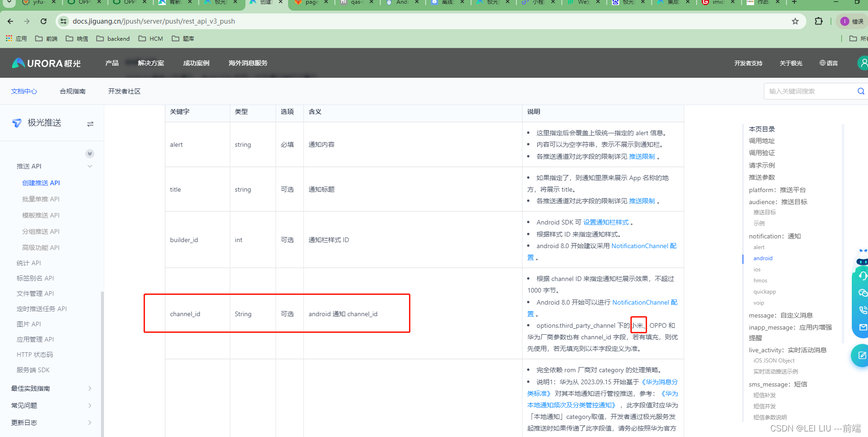The height and width of the screenshot is (437, 868).
Task: Open the feedback edit floating button
Action: tap(862, 356)
